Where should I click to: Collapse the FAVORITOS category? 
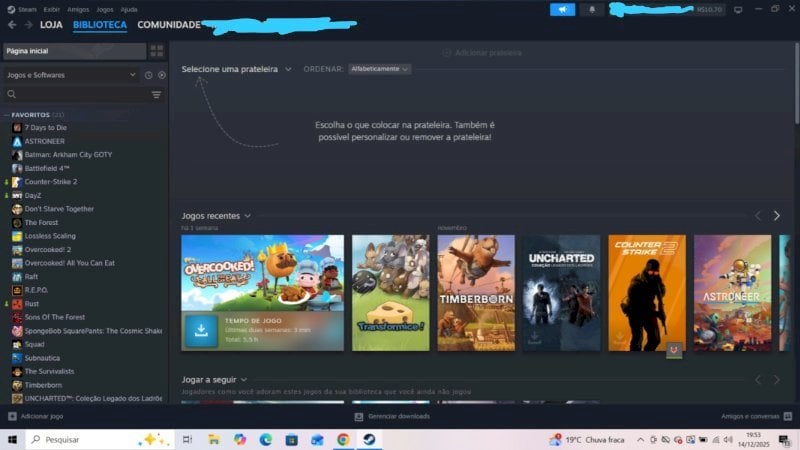(7, 115)
